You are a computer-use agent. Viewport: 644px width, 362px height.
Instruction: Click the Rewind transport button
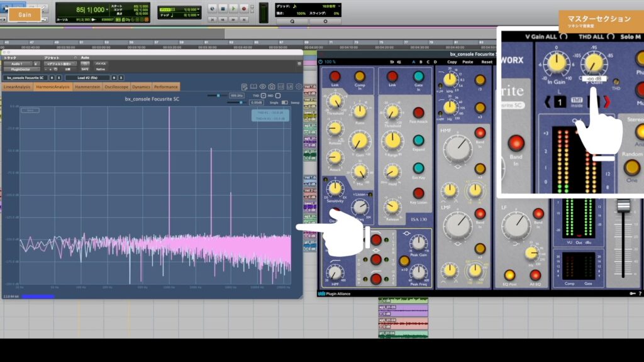223,19
